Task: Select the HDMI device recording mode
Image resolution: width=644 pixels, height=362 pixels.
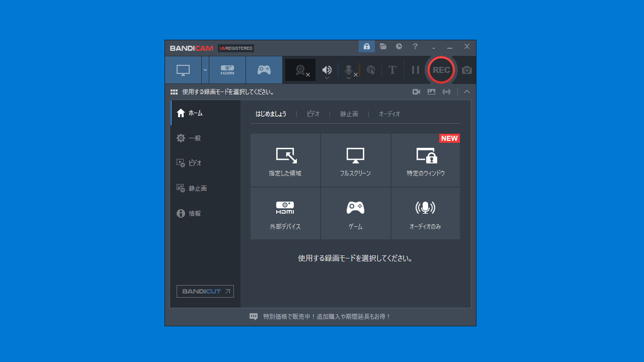Action: 227,70
